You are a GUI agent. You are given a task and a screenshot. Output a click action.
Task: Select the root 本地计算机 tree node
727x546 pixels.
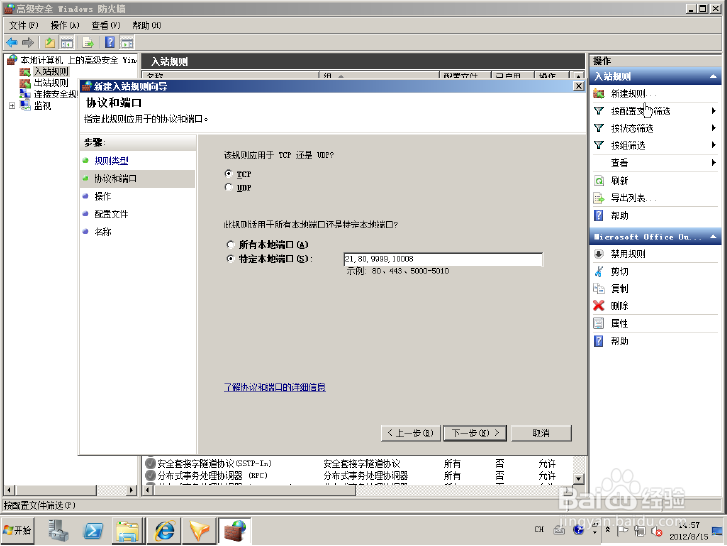tap(78, 60)
